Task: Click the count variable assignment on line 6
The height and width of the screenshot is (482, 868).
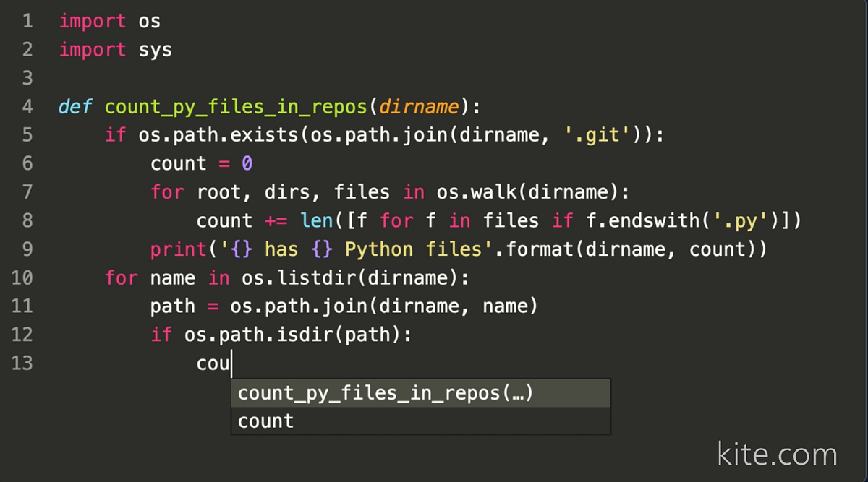Action: (178, 163)
